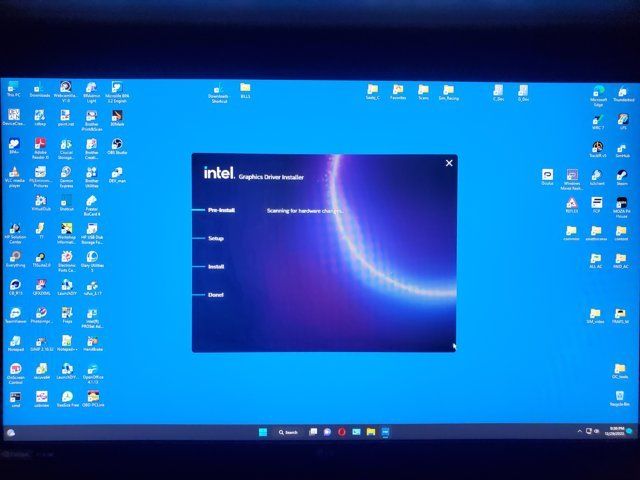This screenshot has height=480, width=640.
Task: Launch OpenOffice 4.1.13 shortcut
Action: click(x=93, y=374)
